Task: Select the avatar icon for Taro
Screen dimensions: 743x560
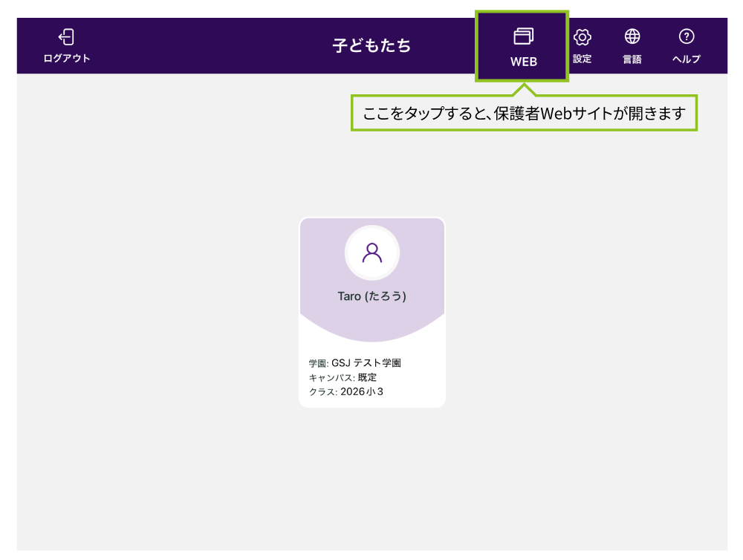Action: 372,253
